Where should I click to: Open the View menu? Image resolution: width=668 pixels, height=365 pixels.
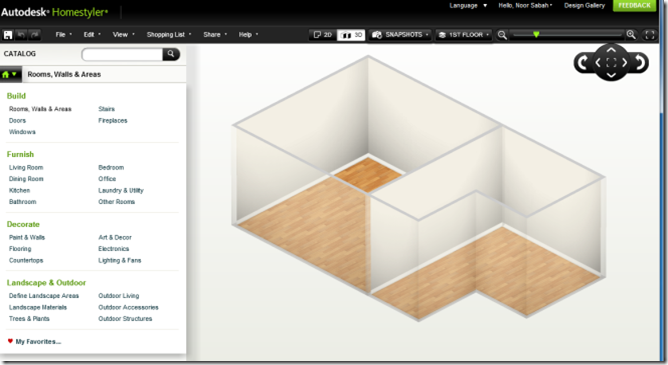point(123,34)
